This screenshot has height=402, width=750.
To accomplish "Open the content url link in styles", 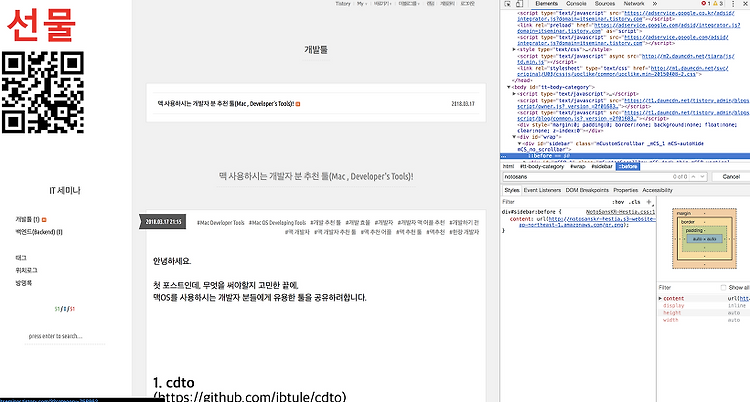I will (x=587, y=222).
